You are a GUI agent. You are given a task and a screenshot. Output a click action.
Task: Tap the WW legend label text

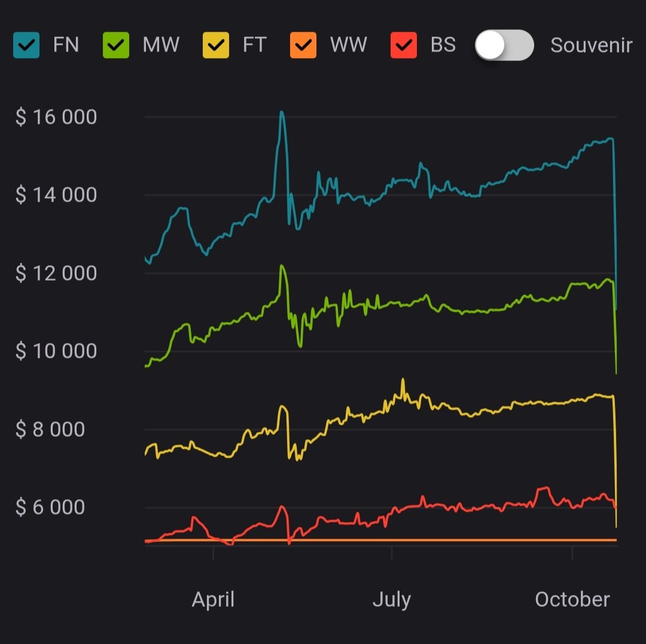click(x=349, y=45)
